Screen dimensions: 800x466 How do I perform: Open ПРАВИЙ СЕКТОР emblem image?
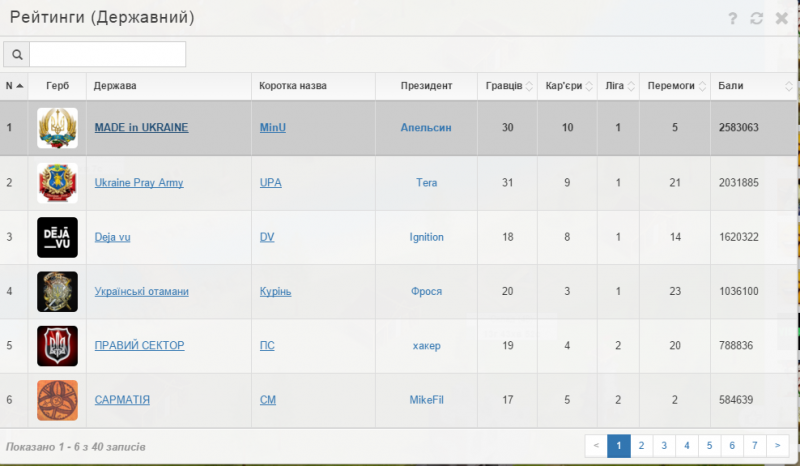57,346
